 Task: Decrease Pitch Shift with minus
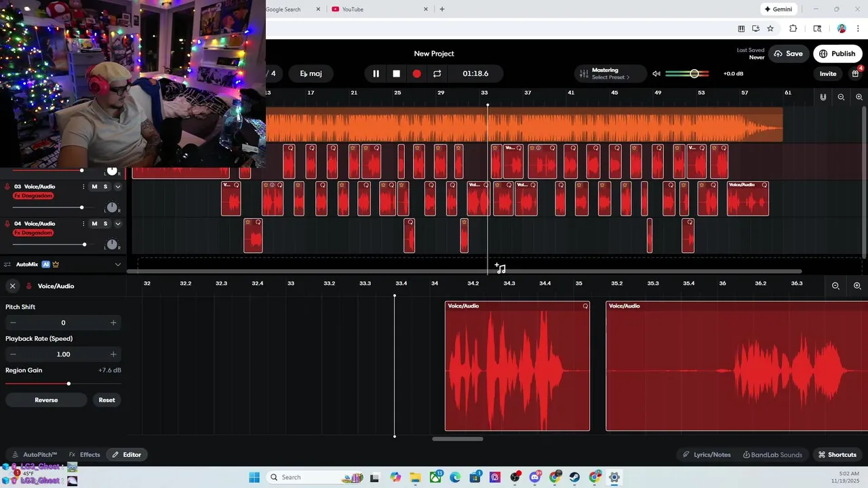[13, 323]
